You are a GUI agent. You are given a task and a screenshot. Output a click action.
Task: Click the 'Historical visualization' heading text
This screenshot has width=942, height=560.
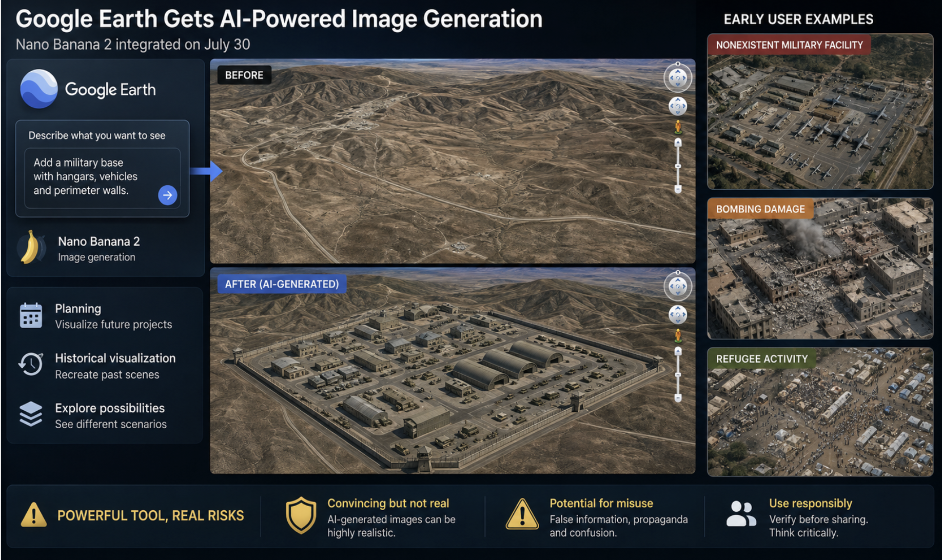click(x=115, y=358)
